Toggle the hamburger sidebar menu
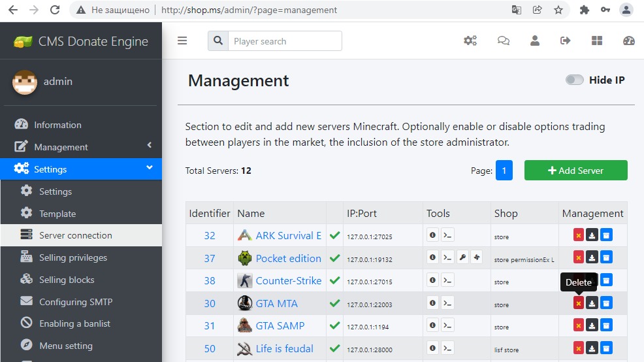 pos(182,41)
